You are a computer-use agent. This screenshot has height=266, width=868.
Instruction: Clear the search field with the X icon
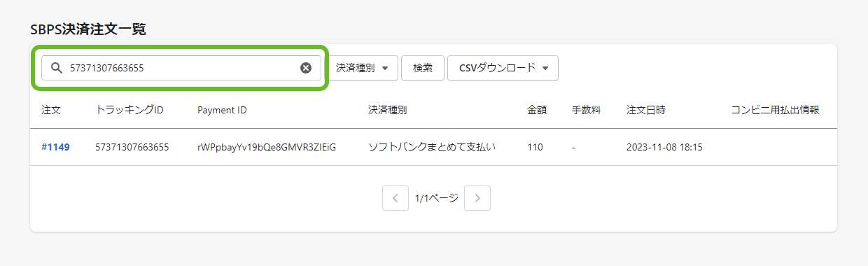coord(306,68)
